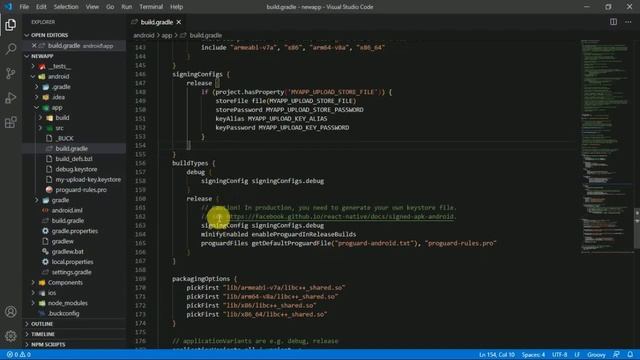Open the Terminal menu
Screen dimensions: 640x360
(x=151, y=7)
